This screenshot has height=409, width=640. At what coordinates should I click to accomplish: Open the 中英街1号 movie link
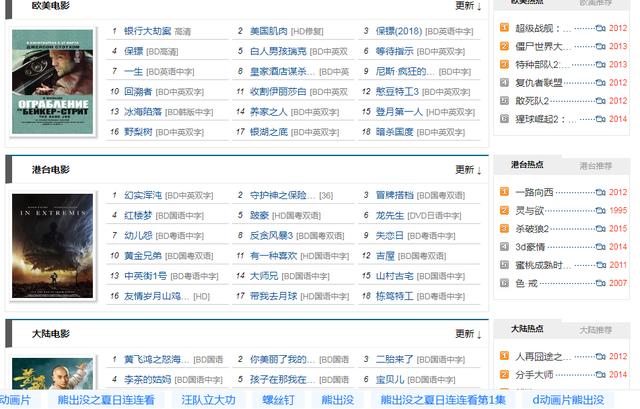pyautogui.click(x=145, y=276)
